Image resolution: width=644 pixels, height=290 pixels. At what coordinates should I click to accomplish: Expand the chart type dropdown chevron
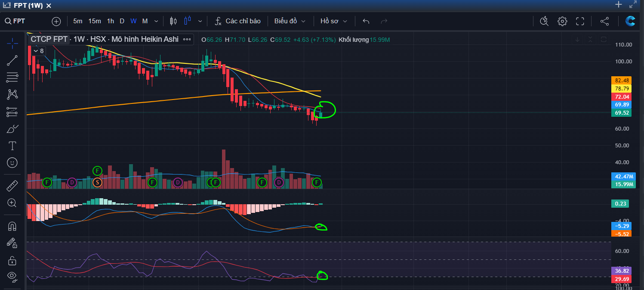(200, 21)
